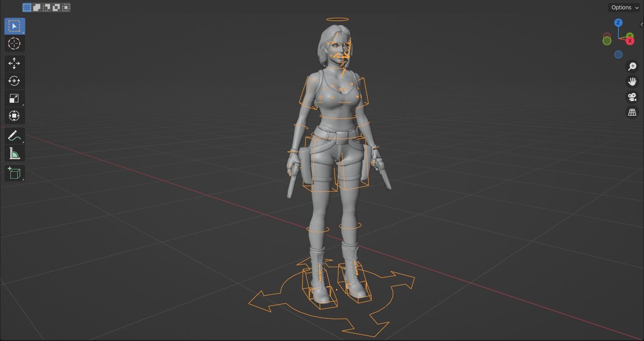The height and width of the screenshot is (341, 644).
Task: Pick the Scale tool
Action: coord(15,98)
